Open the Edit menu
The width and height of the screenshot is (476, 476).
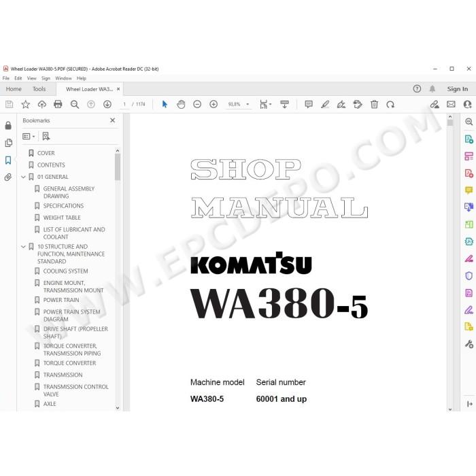[x=18, y=78]
